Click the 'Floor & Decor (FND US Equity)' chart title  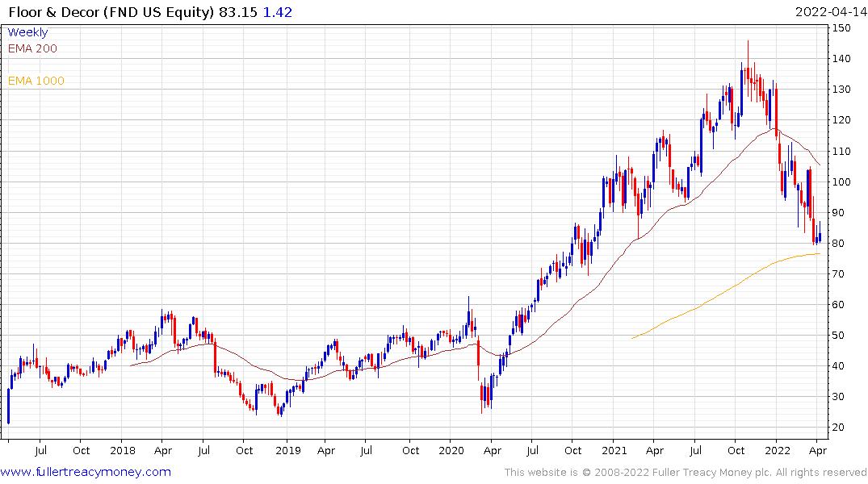[111, 12]
